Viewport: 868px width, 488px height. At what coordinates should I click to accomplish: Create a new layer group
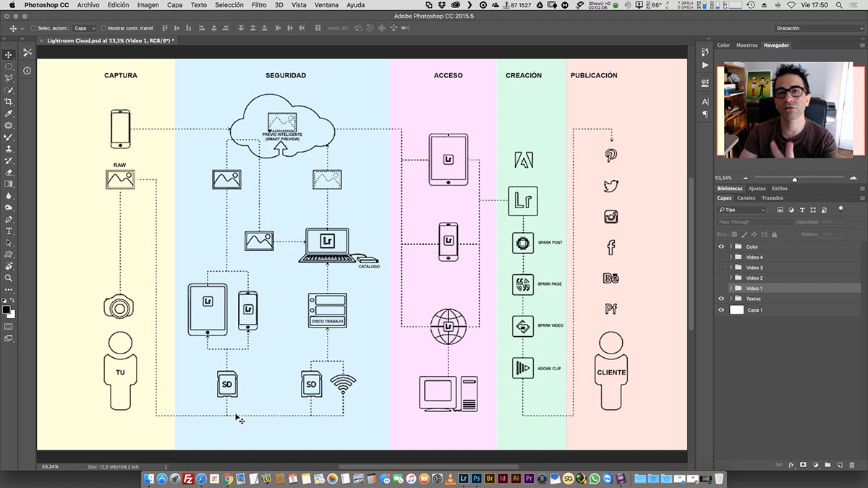pos(828,465)
